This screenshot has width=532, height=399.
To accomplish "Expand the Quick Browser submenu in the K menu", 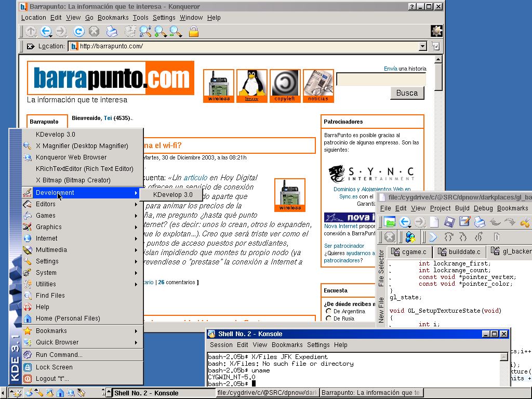I will tap(83, 342).
